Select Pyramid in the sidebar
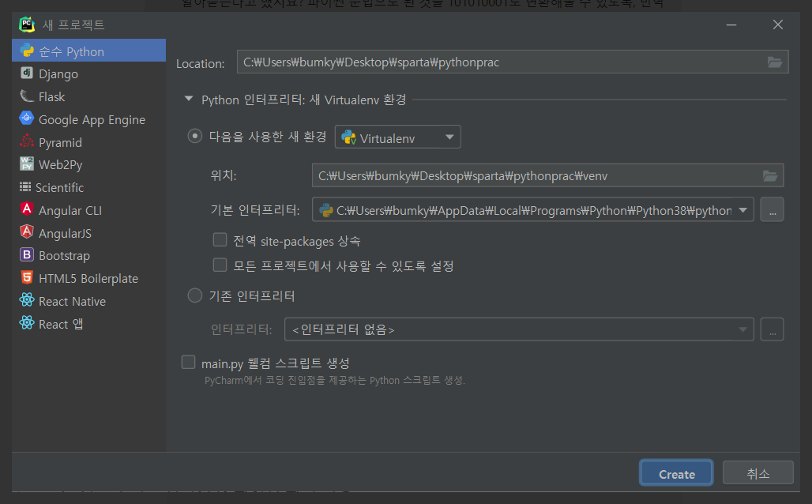 pyautogui.click(x=88, y=142)
